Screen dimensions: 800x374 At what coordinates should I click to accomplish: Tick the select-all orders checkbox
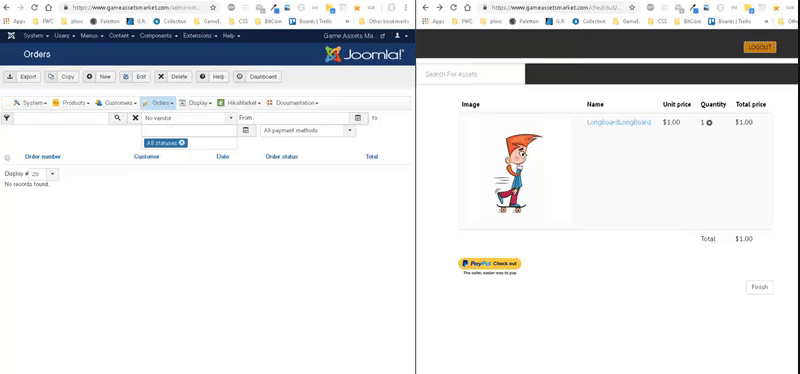[x=7, y=158]
